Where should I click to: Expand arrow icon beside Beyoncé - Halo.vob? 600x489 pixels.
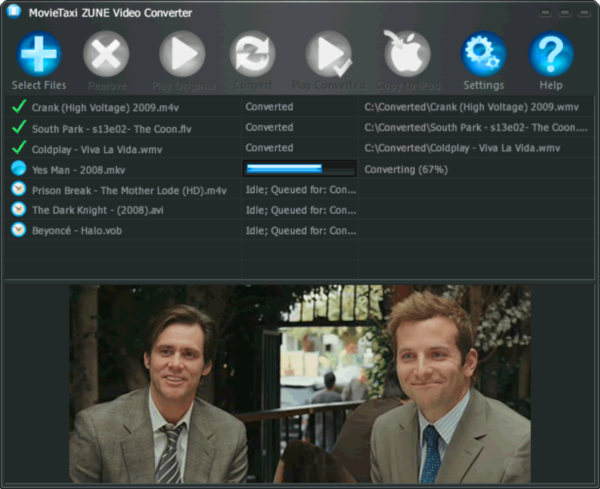18,230
